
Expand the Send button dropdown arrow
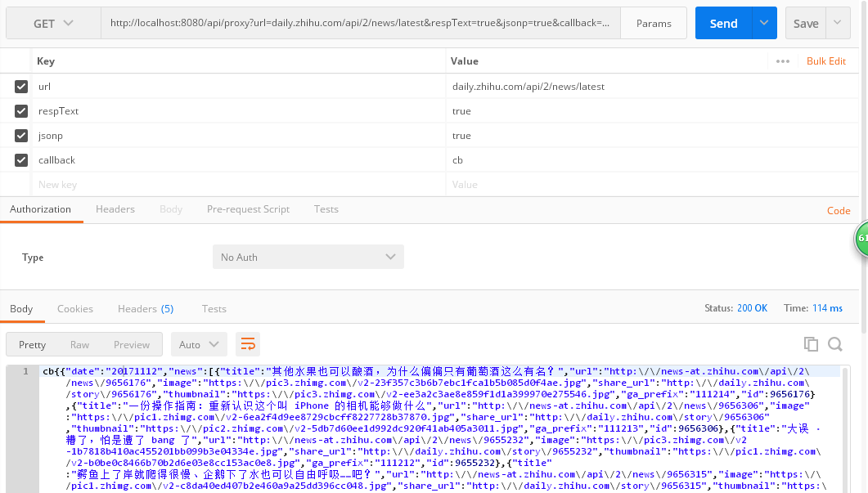coord(764,24)
